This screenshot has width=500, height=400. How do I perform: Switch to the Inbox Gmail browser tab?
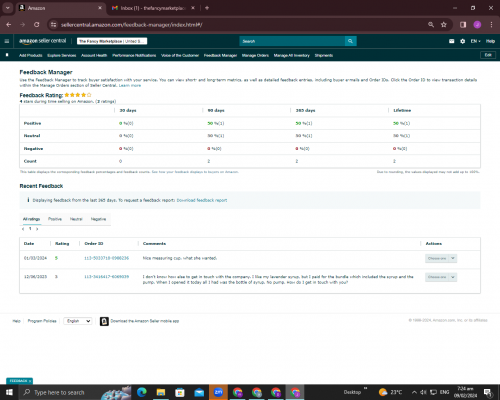point(153,8)
